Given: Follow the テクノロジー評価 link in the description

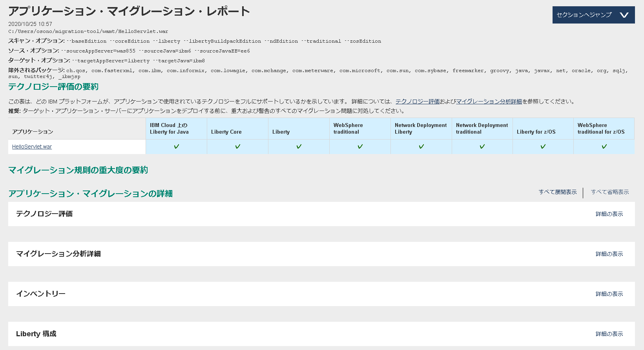Looking at the screenshot, I should (x=418, y=102).
